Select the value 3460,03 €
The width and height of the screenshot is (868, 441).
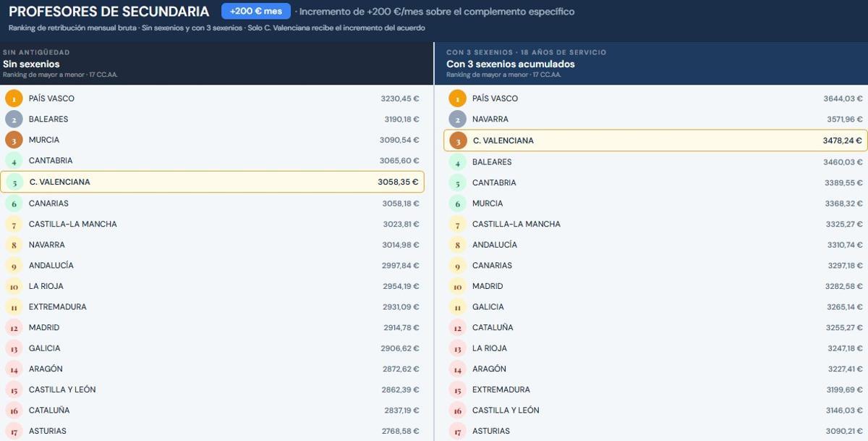coord(843,162)
